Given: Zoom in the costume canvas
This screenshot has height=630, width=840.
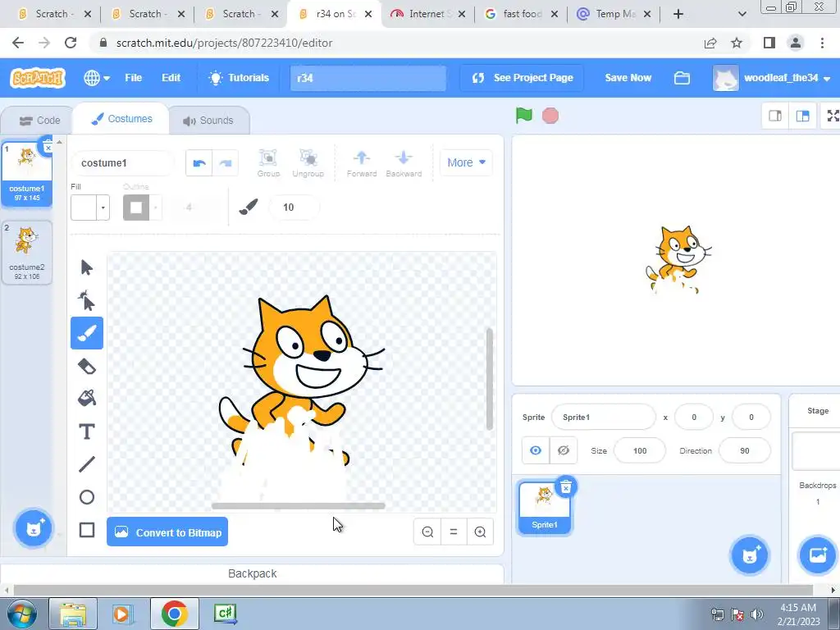Looking at the screenshot, I should click(480, 532).
